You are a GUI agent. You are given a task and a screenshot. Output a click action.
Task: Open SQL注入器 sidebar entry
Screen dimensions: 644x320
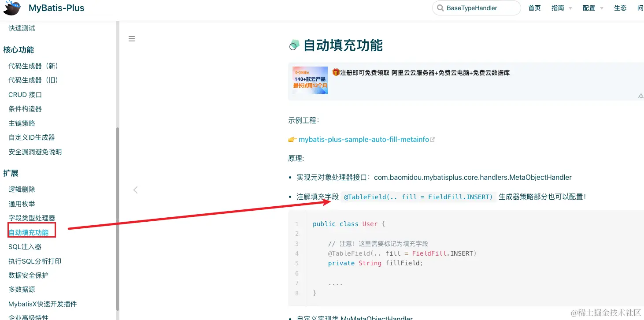[x=25, y=247]
